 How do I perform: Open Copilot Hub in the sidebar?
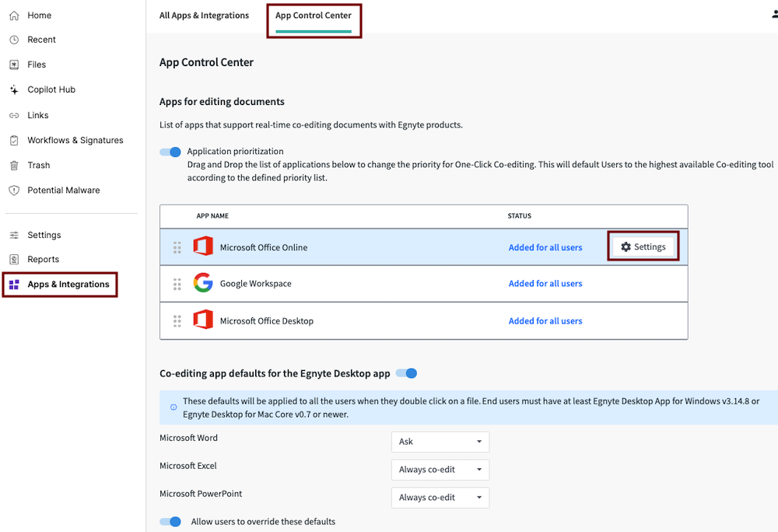point(51,89)
